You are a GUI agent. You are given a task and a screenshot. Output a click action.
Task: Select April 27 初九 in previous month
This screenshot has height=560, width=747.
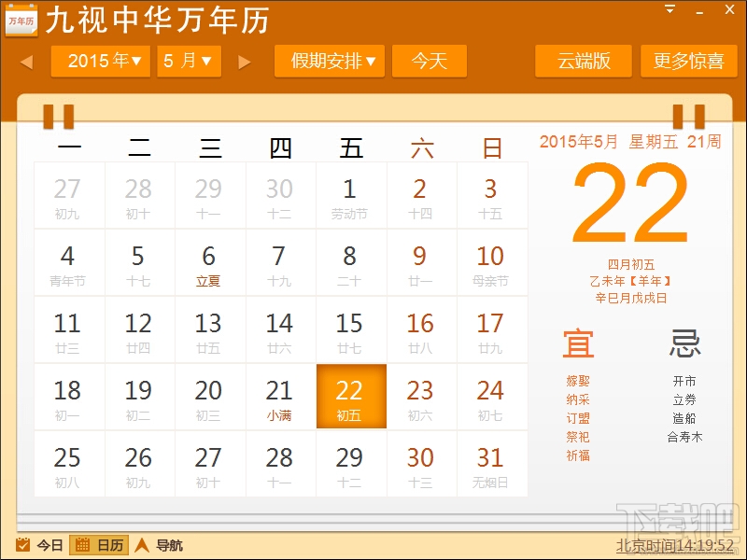[69, 196]
